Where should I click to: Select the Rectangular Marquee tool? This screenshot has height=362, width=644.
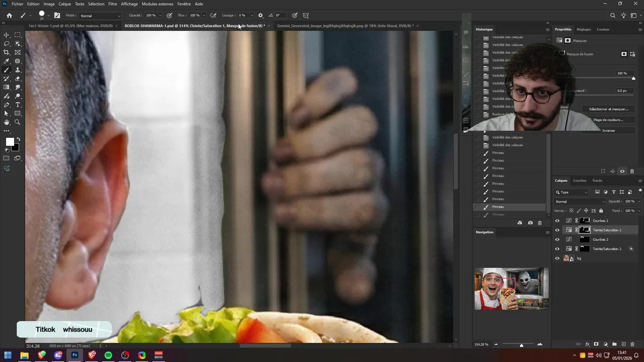pos(18,35)
